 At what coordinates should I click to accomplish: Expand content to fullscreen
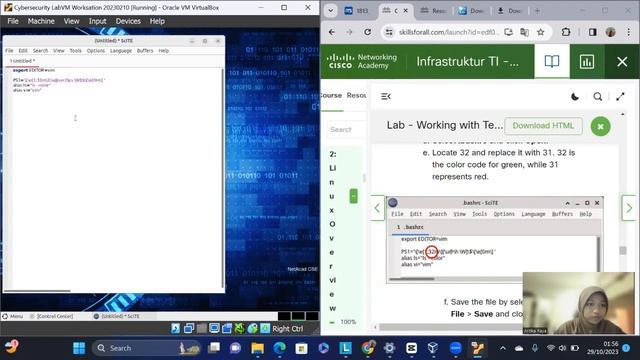[620, 97]
